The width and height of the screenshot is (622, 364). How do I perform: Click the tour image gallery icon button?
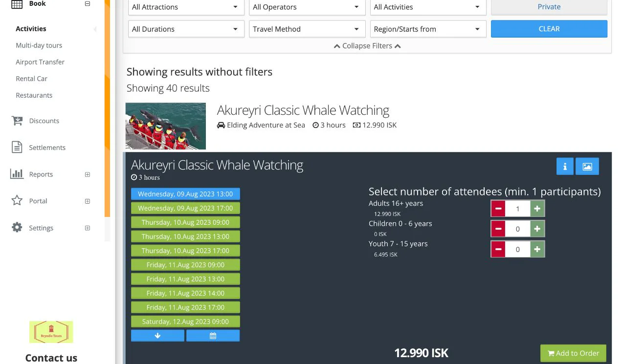587,166
